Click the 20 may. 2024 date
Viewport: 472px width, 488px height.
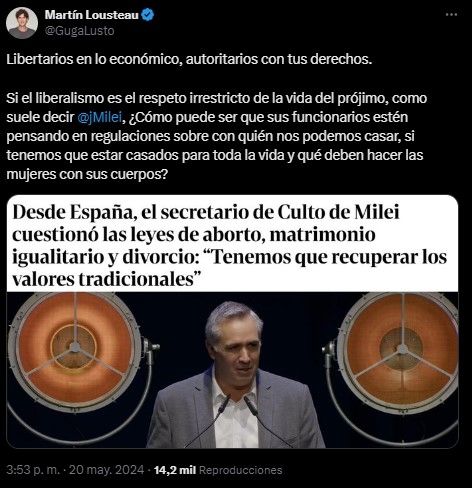pyautogui.click(x=106, y=470)
